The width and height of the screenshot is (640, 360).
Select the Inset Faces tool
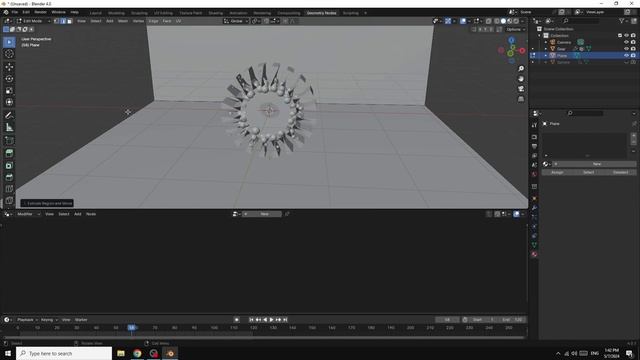click(9, 165)
